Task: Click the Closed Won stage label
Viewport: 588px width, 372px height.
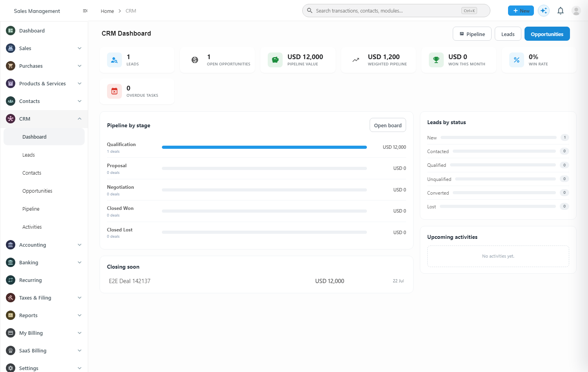Action: (x=120, y=208)
